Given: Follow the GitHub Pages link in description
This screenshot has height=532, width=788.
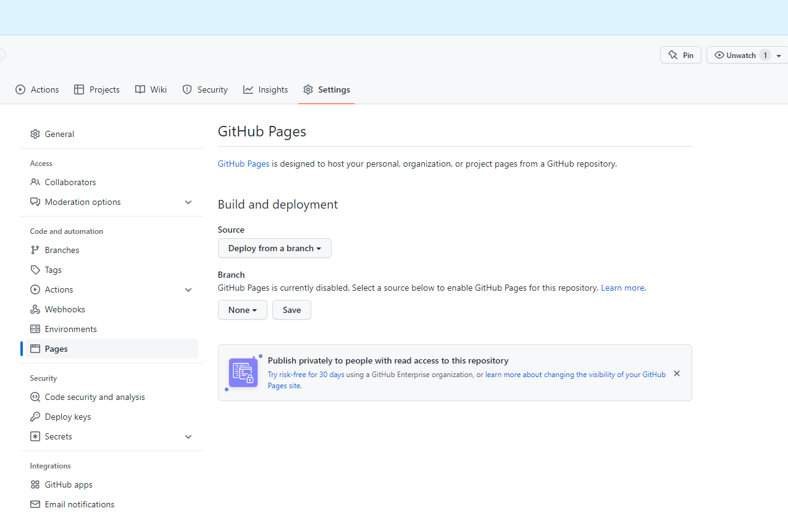Looking at the screenshot, I should click(243, 164).
